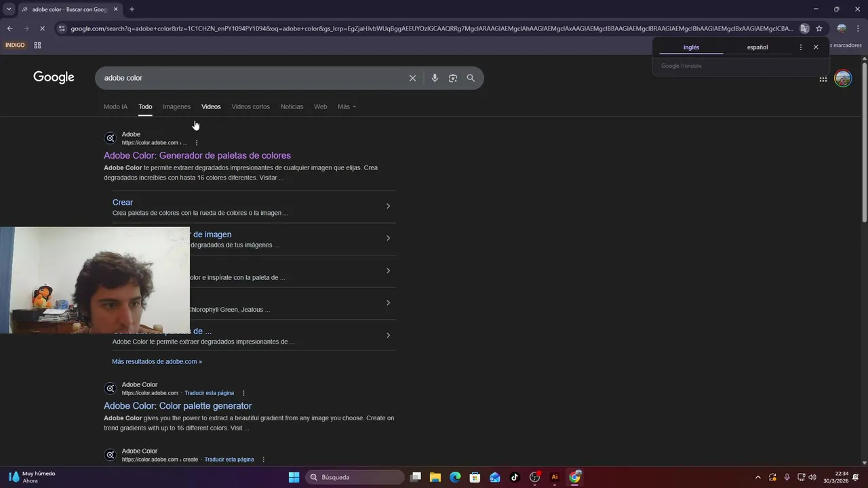Open Task View from the taskbar

pos(416,477)
